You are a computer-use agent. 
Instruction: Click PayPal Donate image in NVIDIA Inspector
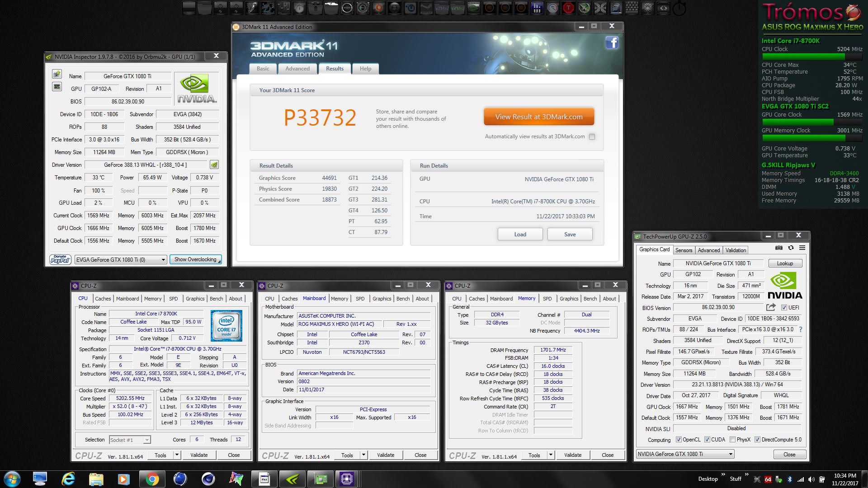click(x=60, y=259)
